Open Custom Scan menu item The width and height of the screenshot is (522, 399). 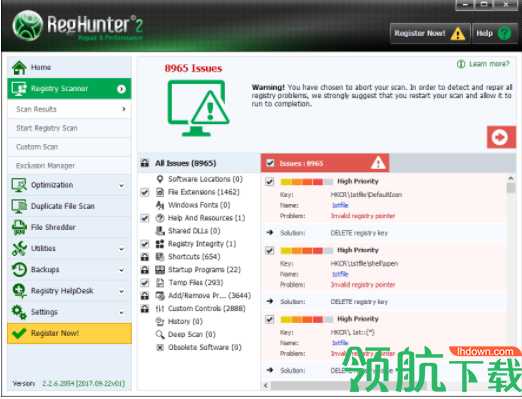click(x=69, y=147)
